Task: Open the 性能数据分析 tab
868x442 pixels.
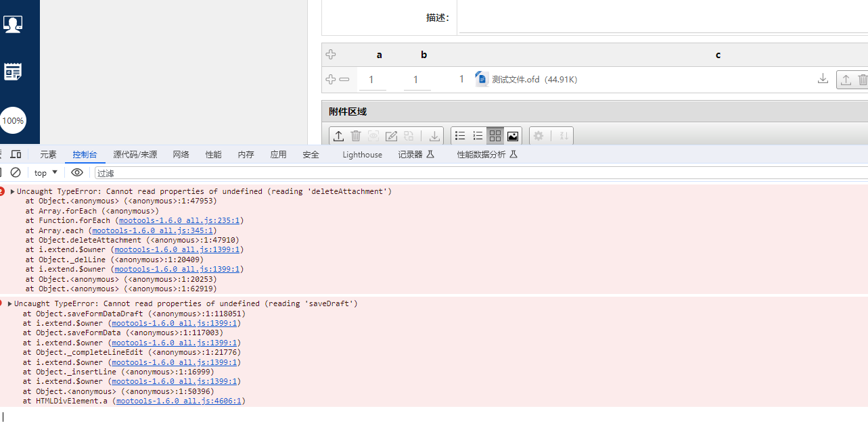Action: click(x=487, y=155)
